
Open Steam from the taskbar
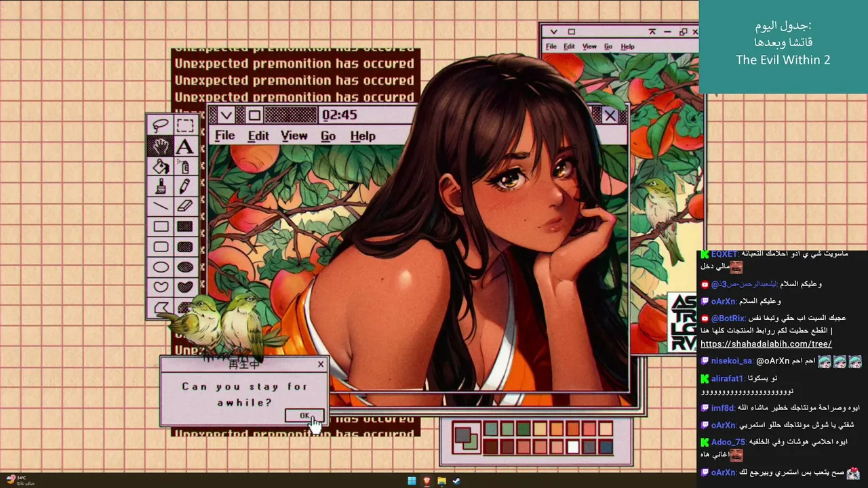pyautogui.click(x=456, y=481)
